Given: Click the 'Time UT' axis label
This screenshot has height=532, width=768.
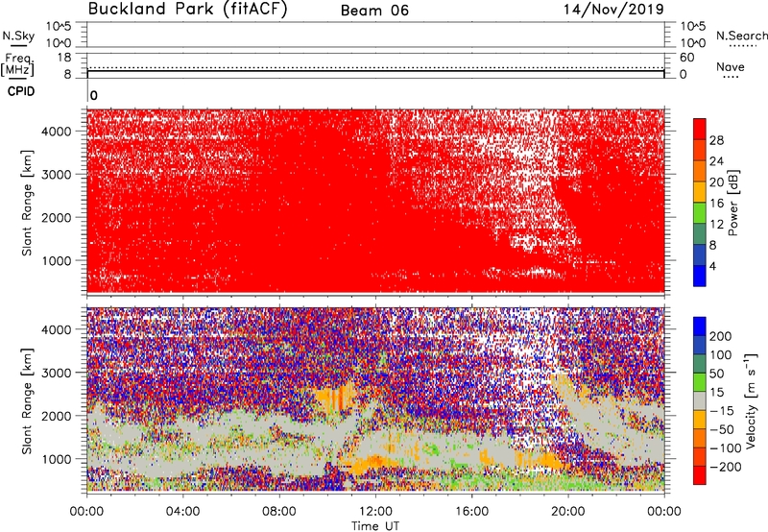Looking at the screenshot, I should click(x=375, y=526).
